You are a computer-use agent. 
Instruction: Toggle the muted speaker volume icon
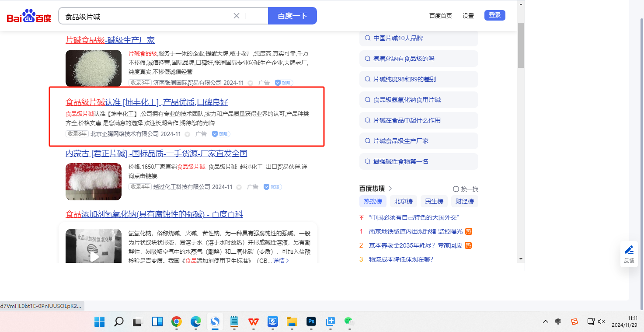[602, 322]
